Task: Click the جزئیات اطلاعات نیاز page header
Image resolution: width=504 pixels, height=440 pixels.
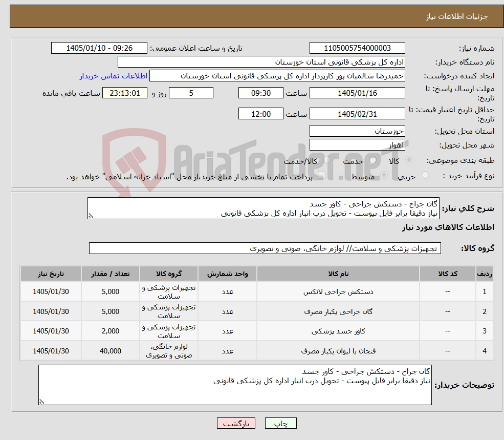Action: (457, 16)
